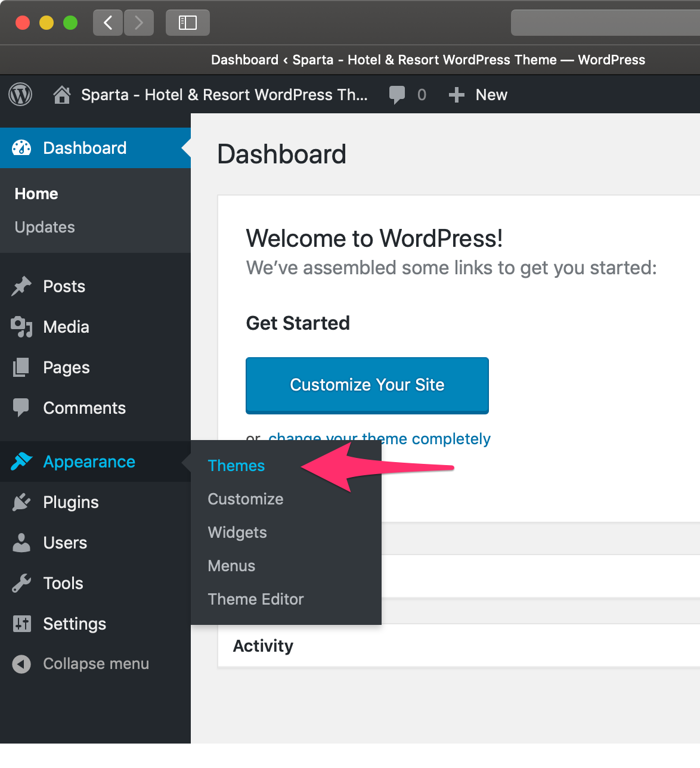
Task: Click the Settings sliders icon
Action: [x=21, y=624]
